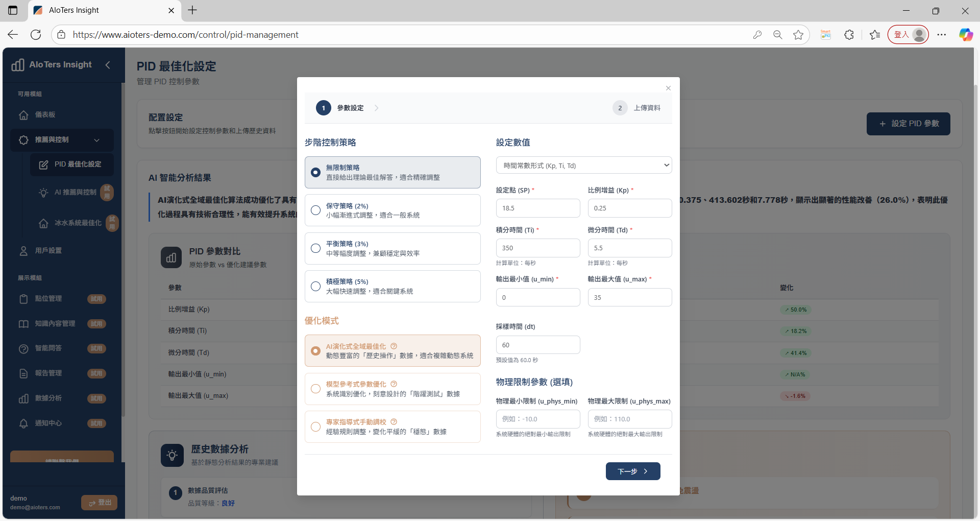
Task: Click the 無限制策略 highlighted strategy card
Action: coord(393,172)
